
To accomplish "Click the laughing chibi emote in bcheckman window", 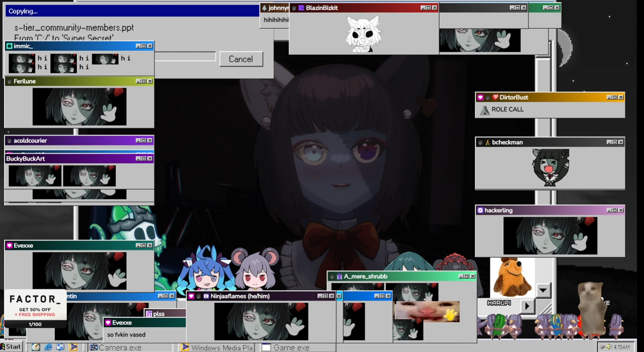I will click(551, 168).
